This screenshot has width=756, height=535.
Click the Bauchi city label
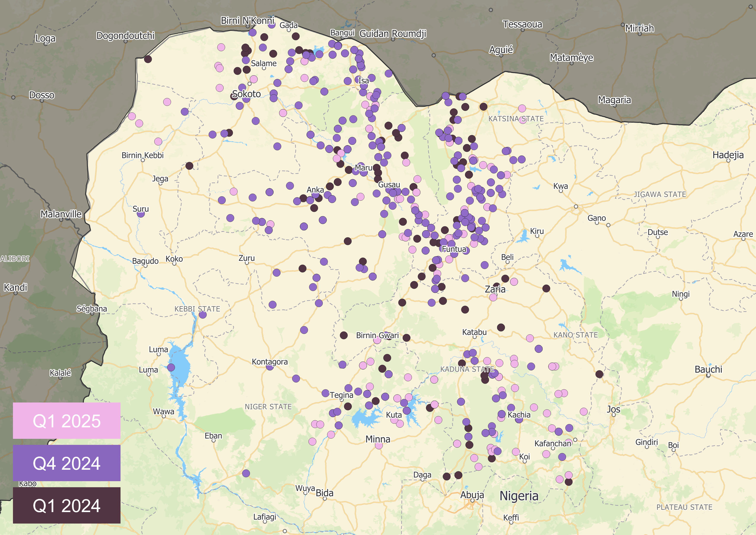(708, 369)
